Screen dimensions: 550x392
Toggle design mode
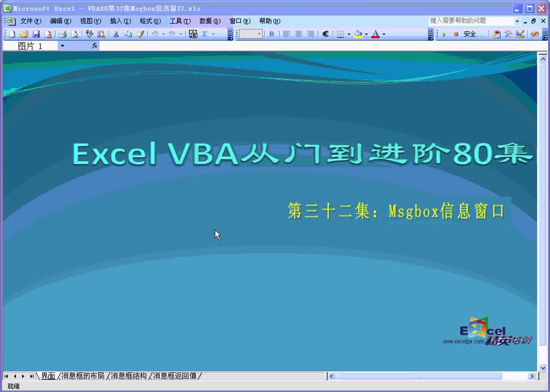[x=520, y=34]
